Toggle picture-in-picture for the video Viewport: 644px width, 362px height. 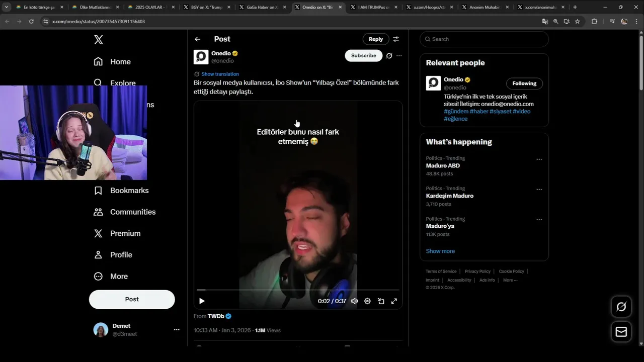pyautogui.click(x=381, y=301)
